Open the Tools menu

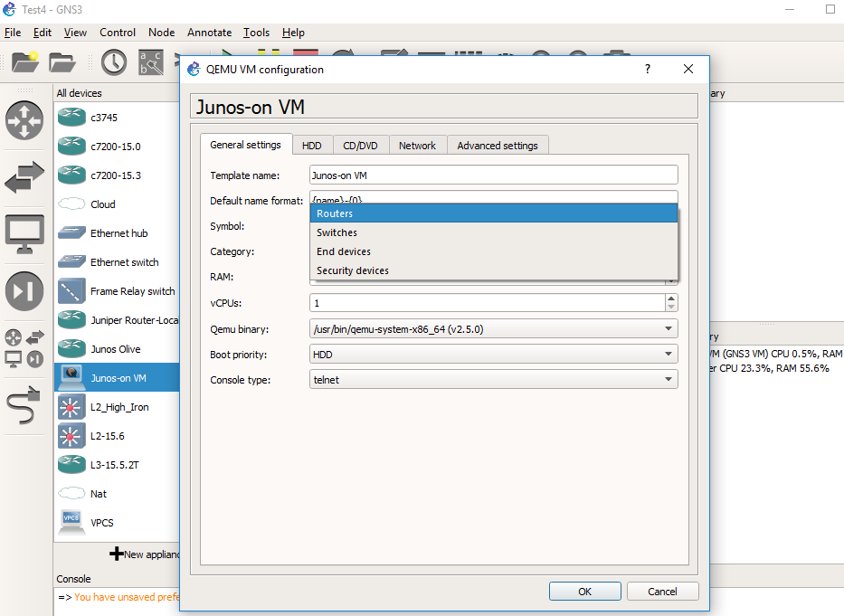[256, 33]
